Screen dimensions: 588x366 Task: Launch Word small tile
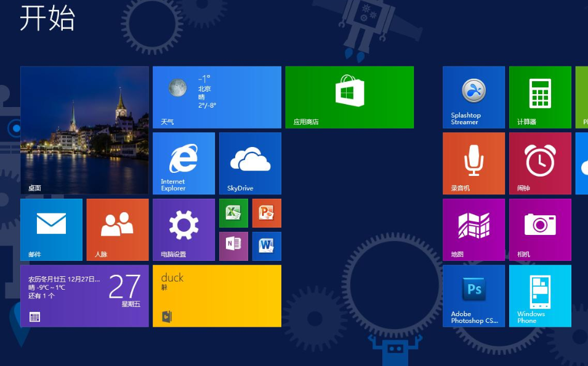pyautogui.click(x=267, y=246)
